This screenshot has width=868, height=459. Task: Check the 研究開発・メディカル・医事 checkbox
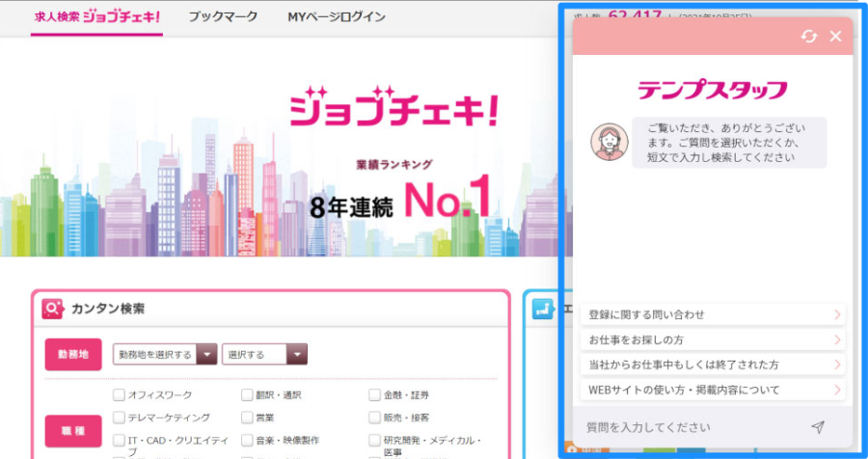coord(375,440)
